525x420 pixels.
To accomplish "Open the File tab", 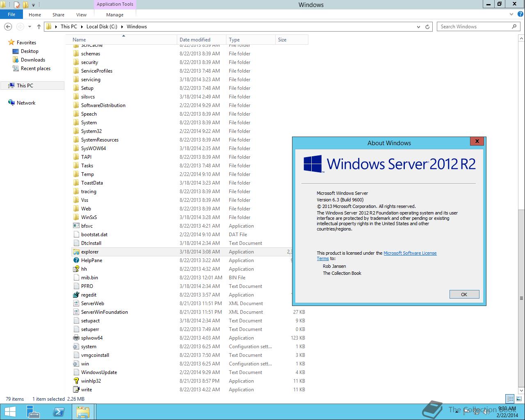I will (11, 14).
